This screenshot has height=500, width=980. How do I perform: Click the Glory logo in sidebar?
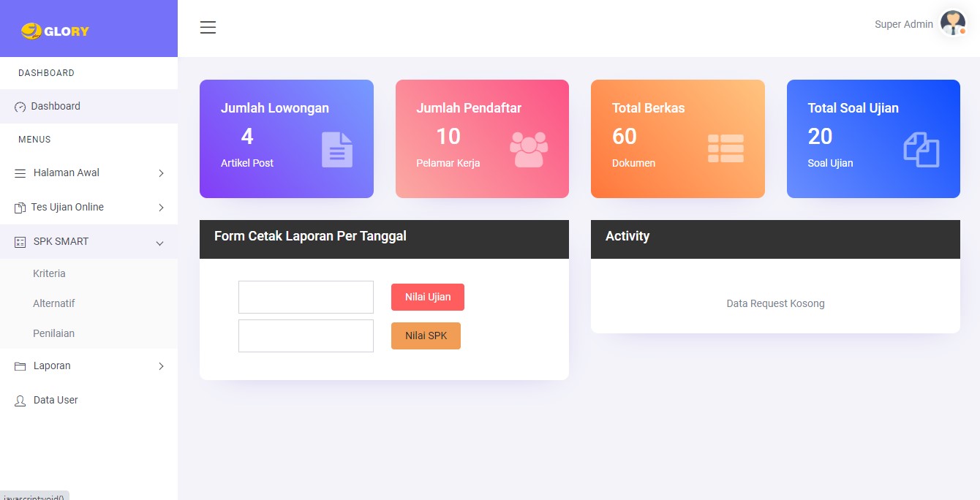tap(56, 31)
